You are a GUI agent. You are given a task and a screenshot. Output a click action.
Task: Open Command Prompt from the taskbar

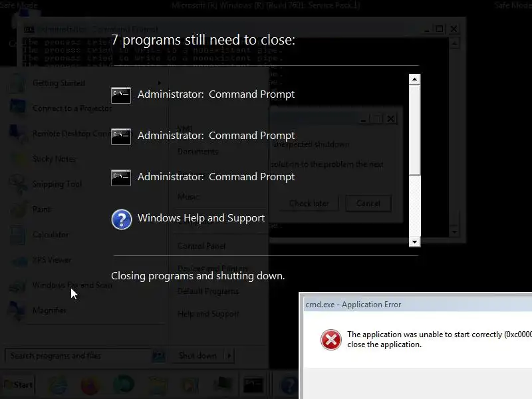(x=253, y=385)
